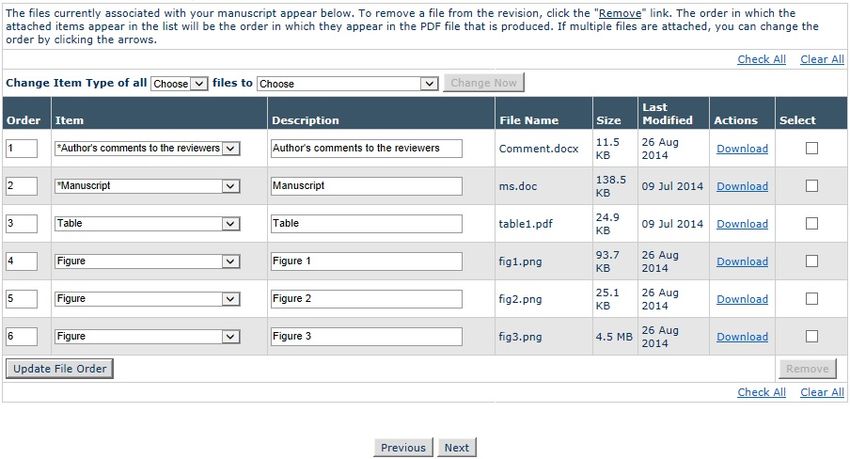The image size is (850, 459).
Task: Download the fig1.png file
Action: pyautogui.click(x=742, y=261)
